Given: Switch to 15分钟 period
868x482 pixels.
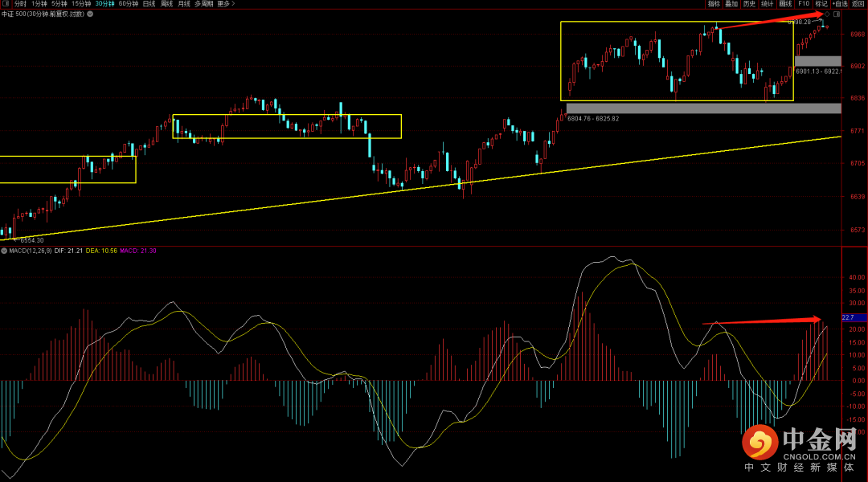Looking at the screenshot, I should tap(82, 4).
